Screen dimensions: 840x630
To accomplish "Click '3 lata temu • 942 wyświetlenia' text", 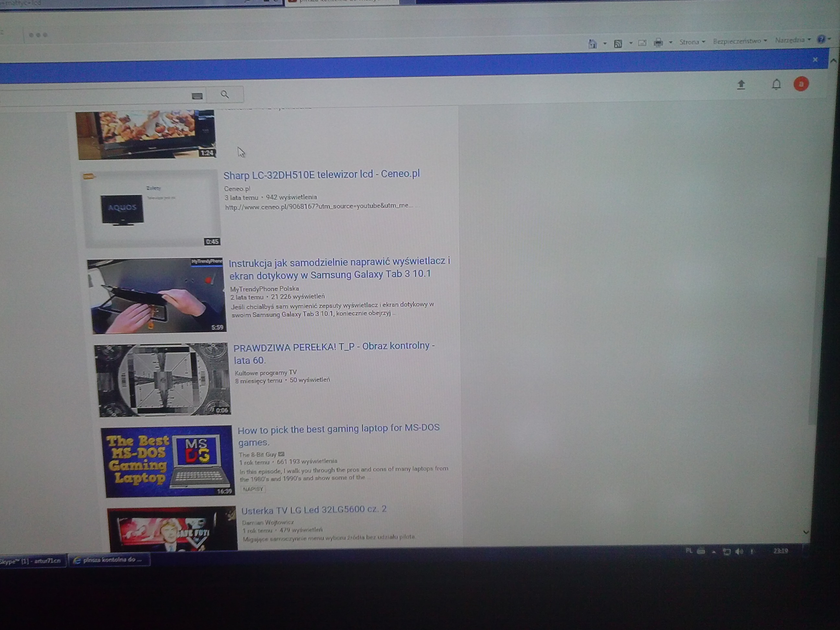I will click(x=270, y=197).
